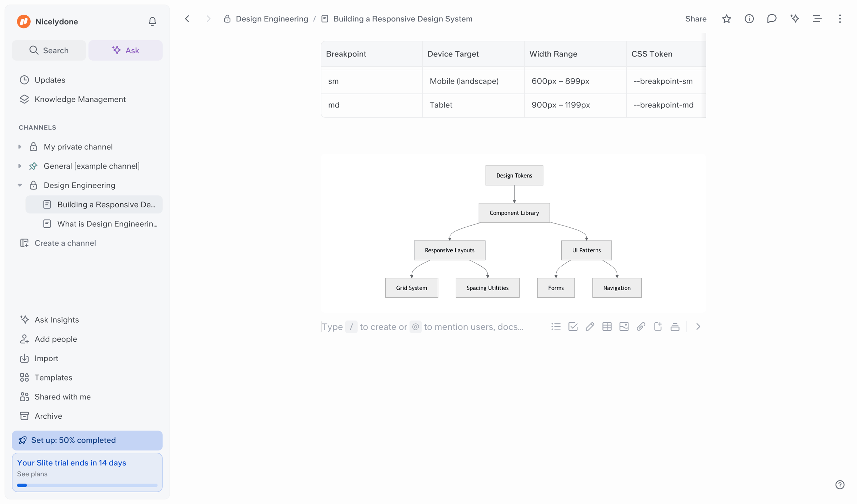Image resolution: width=857 pixels, height=504 pixels.
Task: Start a sketch with pencil icon
Action: coord(590,327)
